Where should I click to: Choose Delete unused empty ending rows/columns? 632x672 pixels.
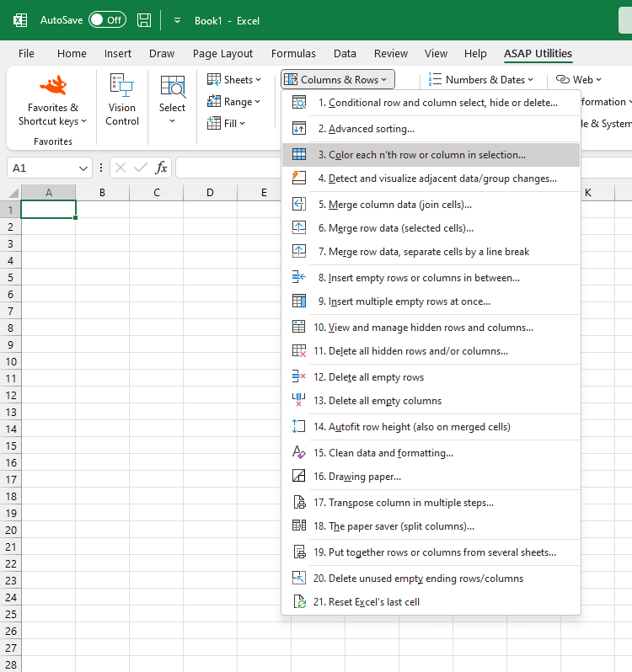click(431, 579)
